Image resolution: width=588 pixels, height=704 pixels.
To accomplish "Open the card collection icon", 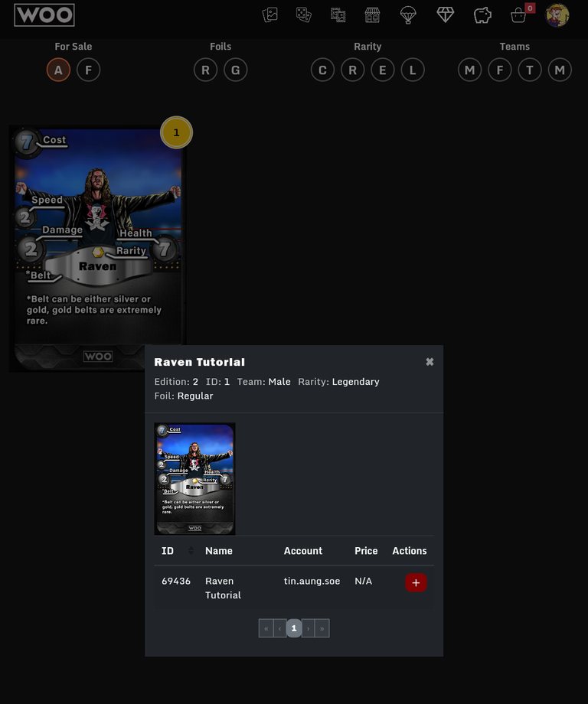I will click(x=270, y=15).
